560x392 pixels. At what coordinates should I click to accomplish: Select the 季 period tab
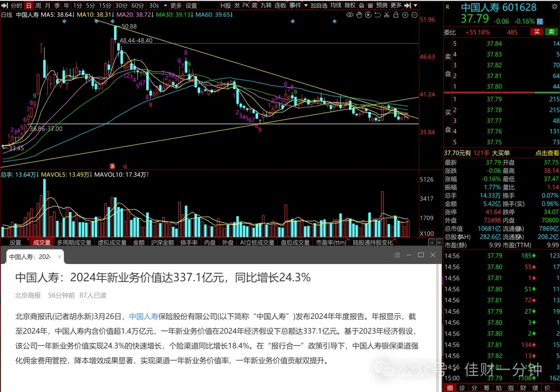57,5
